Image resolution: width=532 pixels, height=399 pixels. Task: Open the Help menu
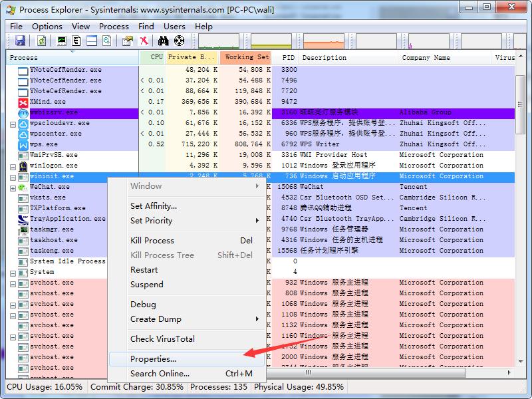pyautogui.click(x=203, y=27)
